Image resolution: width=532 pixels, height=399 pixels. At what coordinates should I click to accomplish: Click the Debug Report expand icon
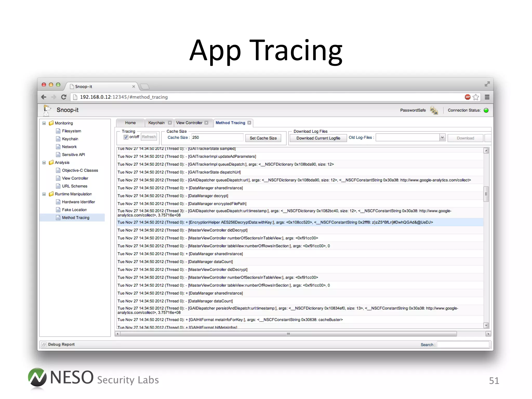click(x=44, y=344)
